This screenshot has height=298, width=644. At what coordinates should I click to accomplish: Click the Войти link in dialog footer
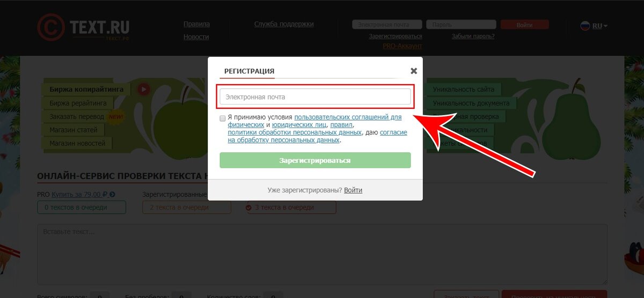coord(353,190)
